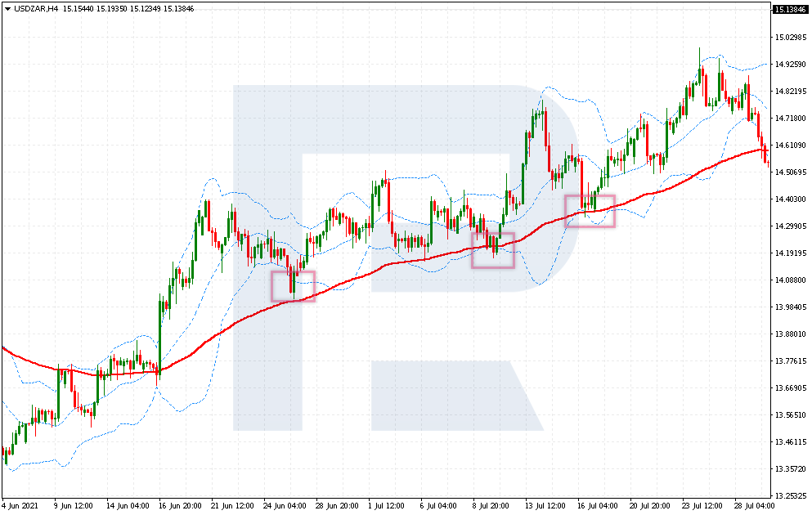Viewport: 812px width, 515px height.
Task: Click price level 14.19195 on scale
Action: [790, 253]
